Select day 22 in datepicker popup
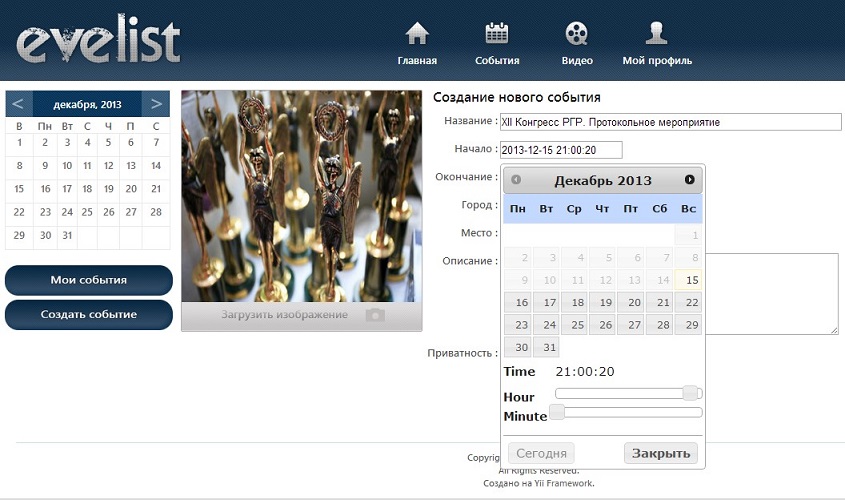The height and width of the screenshot is (500, 845). [x=688, y=302]
